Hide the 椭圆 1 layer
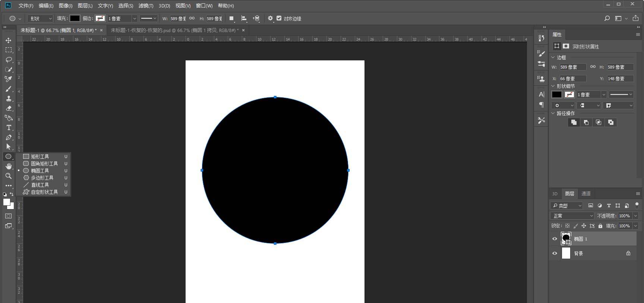 [555, 239]
